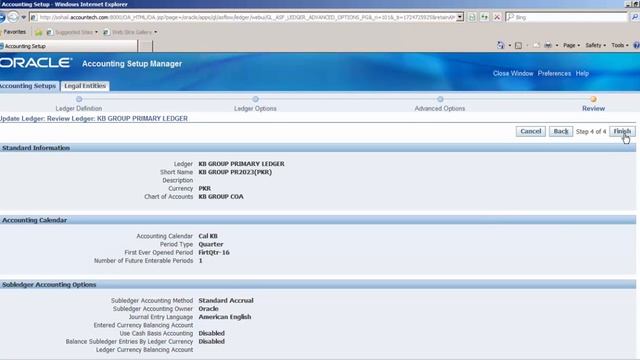Open the recent pages dropdown arrow
The width and height of the screenshot is (640, 360).
[24, 18]
